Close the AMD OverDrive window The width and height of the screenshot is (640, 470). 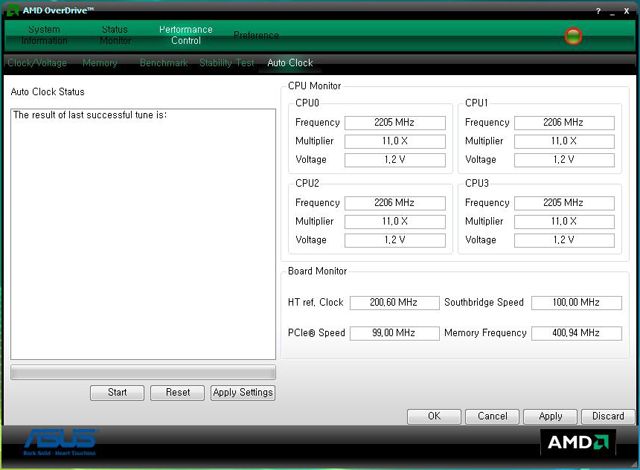click(x=627, y=11)
